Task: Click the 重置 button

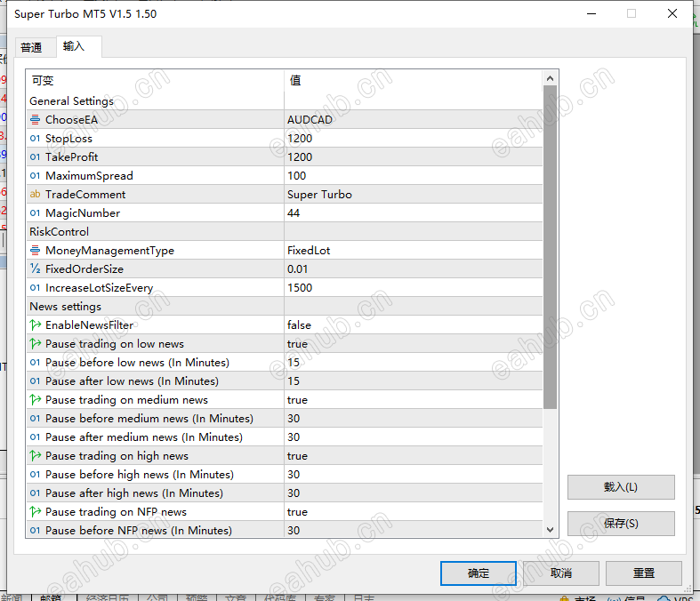Action: (x=644, y=573)
